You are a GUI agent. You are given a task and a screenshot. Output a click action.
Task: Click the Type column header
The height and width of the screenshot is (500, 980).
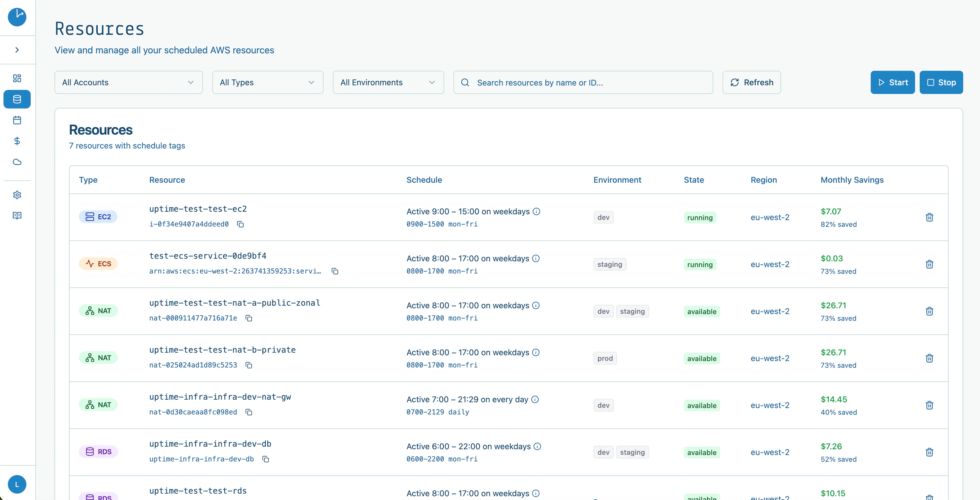(88, 180)
